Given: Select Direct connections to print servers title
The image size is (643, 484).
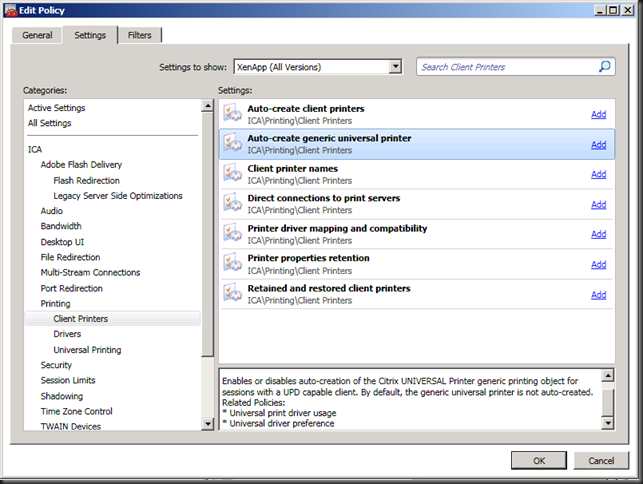Looking at the screenshot, I should 324,198.
